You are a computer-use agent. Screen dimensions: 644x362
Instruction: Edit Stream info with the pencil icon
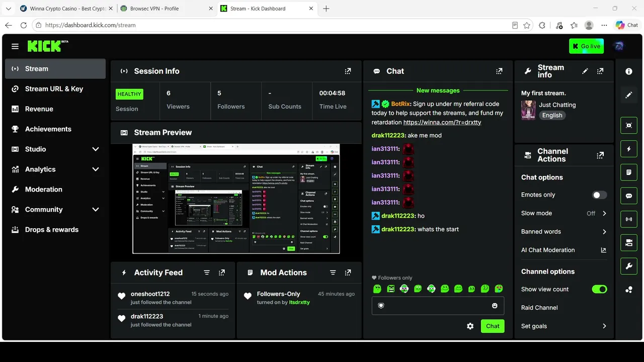[585, 71]
